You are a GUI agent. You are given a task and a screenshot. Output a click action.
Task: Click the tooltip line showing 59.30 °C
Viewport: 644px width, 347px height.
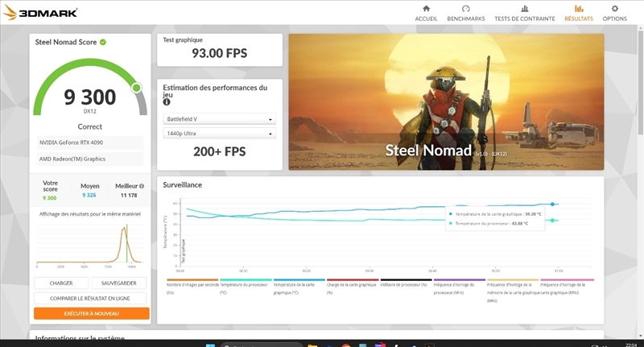point(495,214)
